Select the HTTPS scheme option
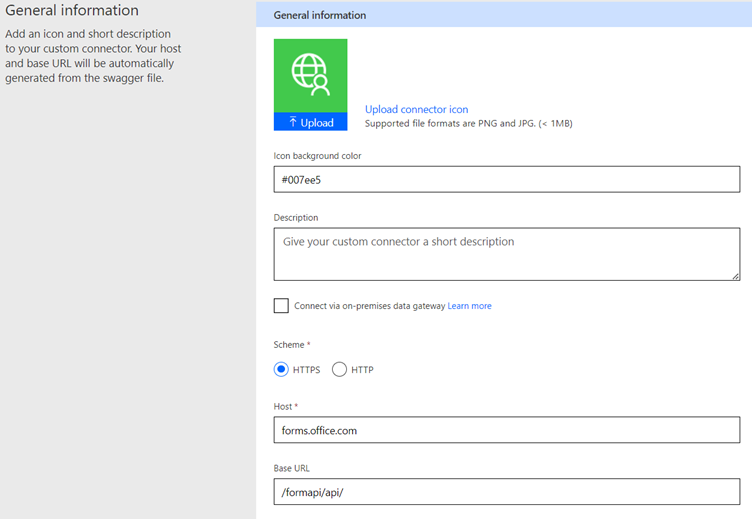752x519 pixels. (281, 369)
